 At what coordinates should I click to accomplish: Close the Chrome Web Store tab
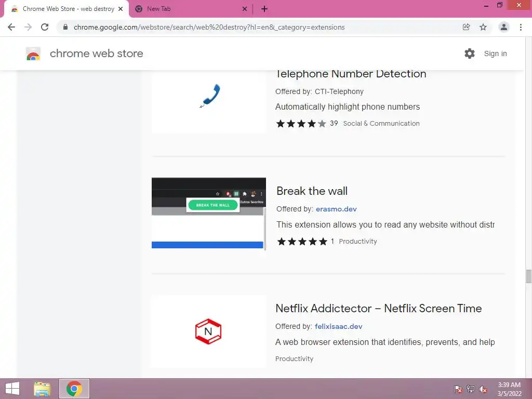[121, 9]
